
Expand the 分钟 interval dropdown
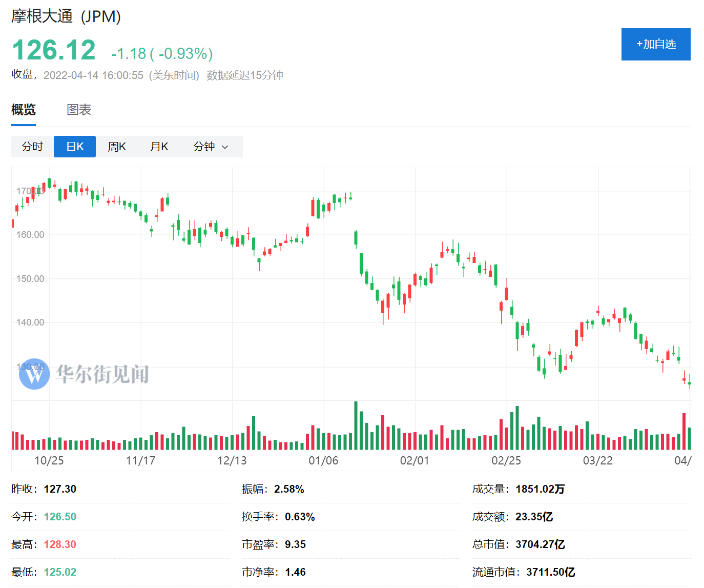[x=211, y=147]
